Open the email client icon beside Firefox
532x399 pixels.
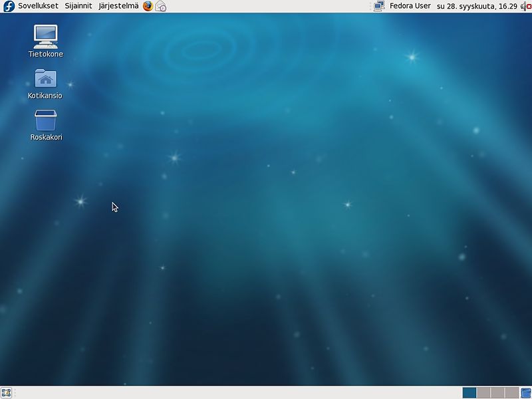(160, 6)
